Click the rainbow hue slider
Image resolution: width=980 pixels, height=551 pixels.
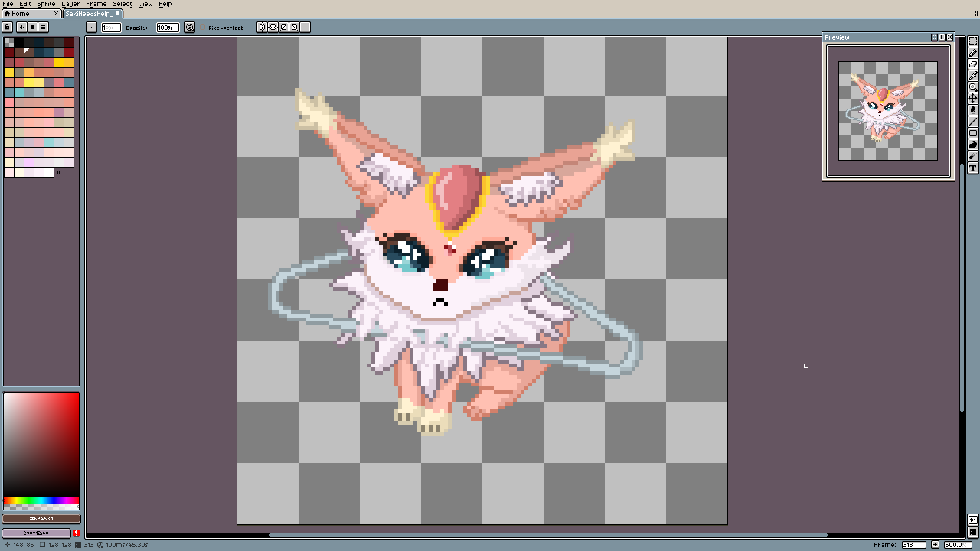coord(41,500)
